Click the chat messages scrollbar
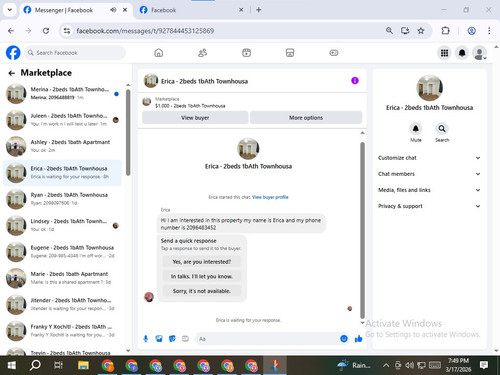Screen dimensions: 500x375 click(362, 231)
